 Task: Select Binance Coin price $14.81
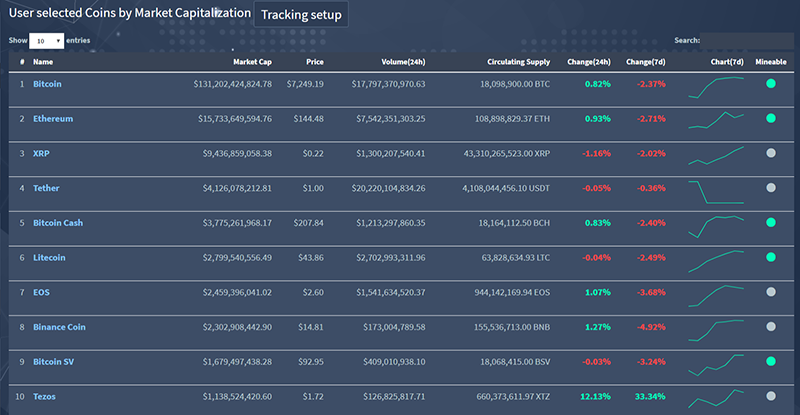click(311, 327)
